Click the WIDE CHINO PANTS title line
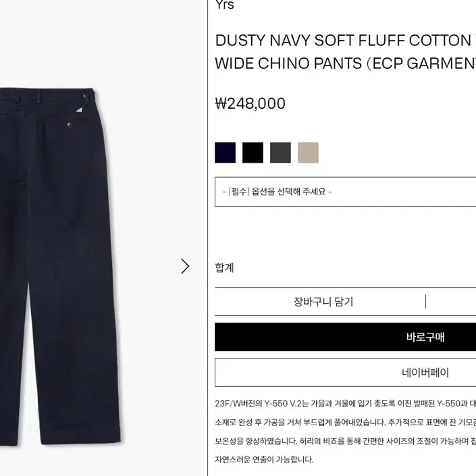This screenshot has height=476, width=476. tap(345, 63)
